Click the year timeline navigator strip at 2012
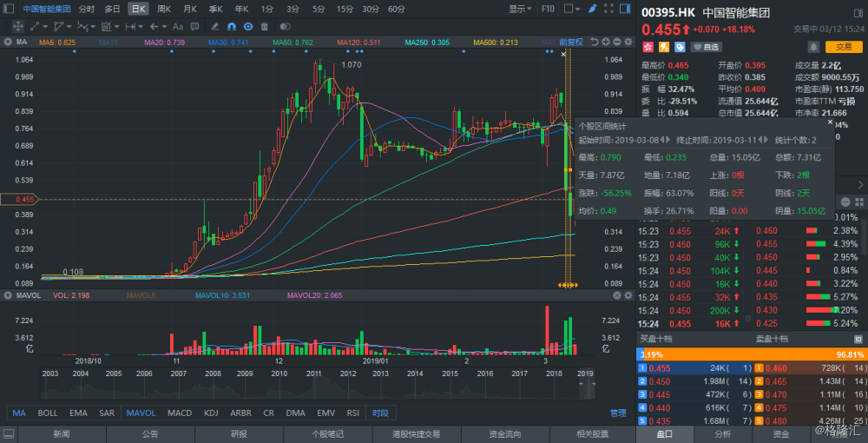 348,374
